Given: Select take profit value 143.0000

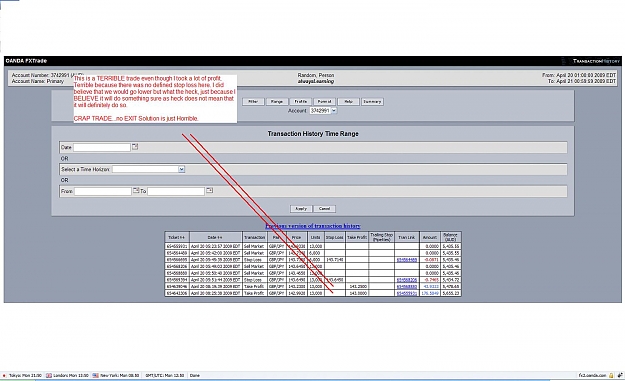Looking at the screenshot, I should coord(357,293).
